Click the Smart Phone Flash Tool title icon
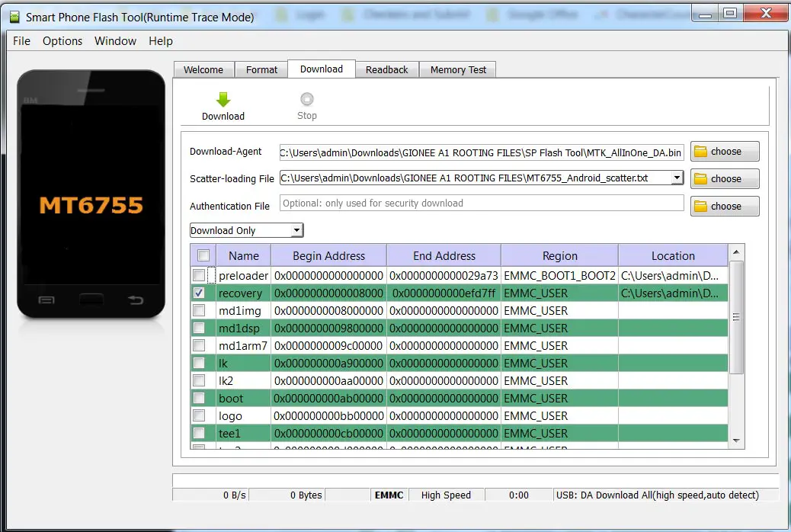The height and width of the screenshot is (532, 791). [14, 18]
